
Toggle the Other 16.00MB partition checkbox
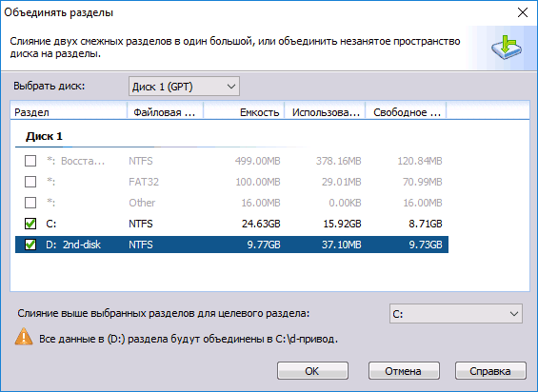tap(30, 203)
